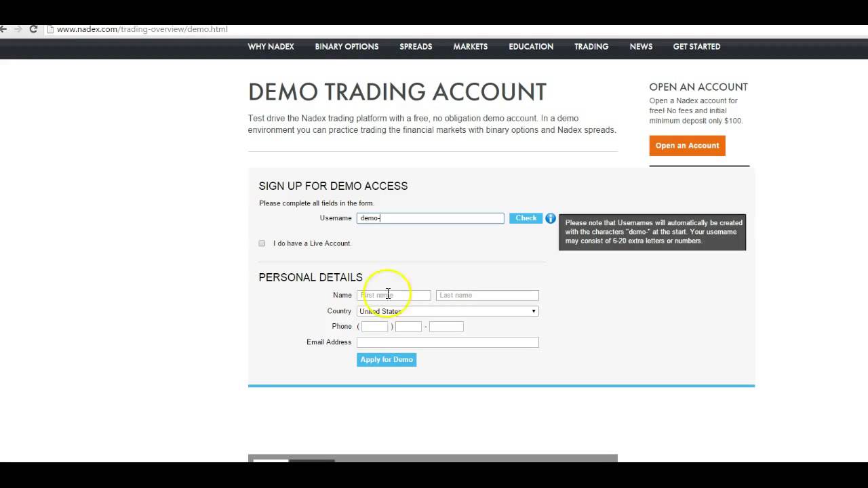Open the EDUCATION menu
This screenshot has height=488, width=868.
[531, 47]
